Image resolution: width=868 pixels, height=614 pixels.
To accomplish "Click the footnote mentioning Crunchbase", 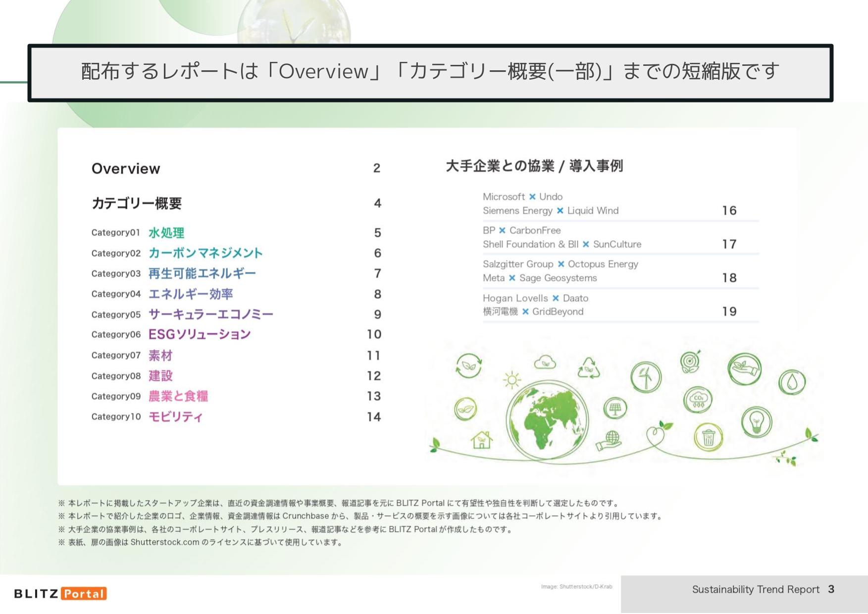I will [x=360, y=516].
